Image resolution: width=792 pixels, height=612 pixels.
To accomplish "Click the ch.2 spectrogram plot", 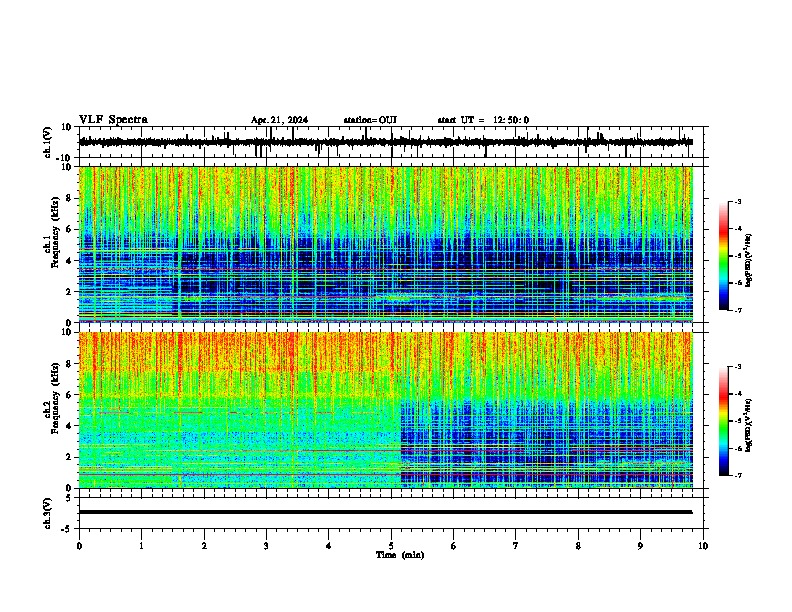I will tap(386, 410).
